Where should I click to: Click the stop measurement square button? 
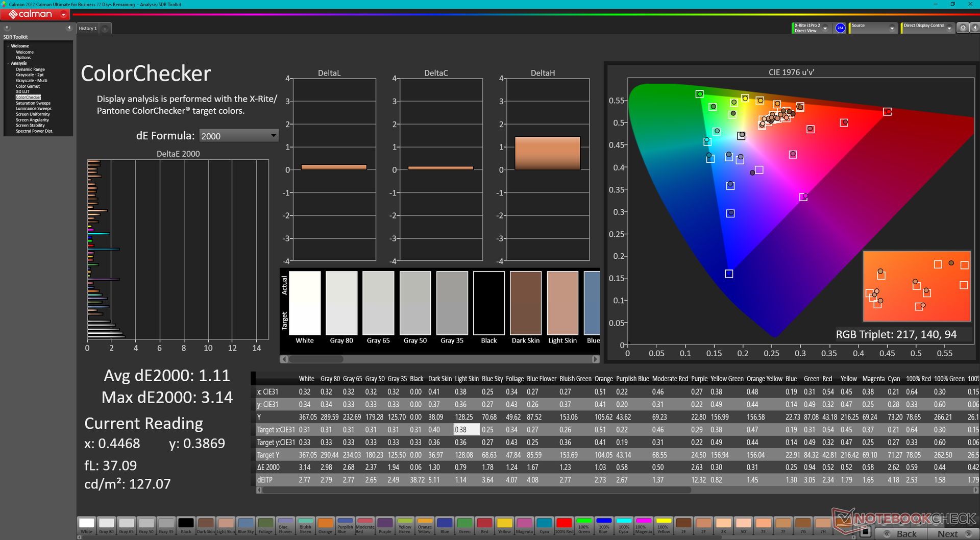point(865,532)
